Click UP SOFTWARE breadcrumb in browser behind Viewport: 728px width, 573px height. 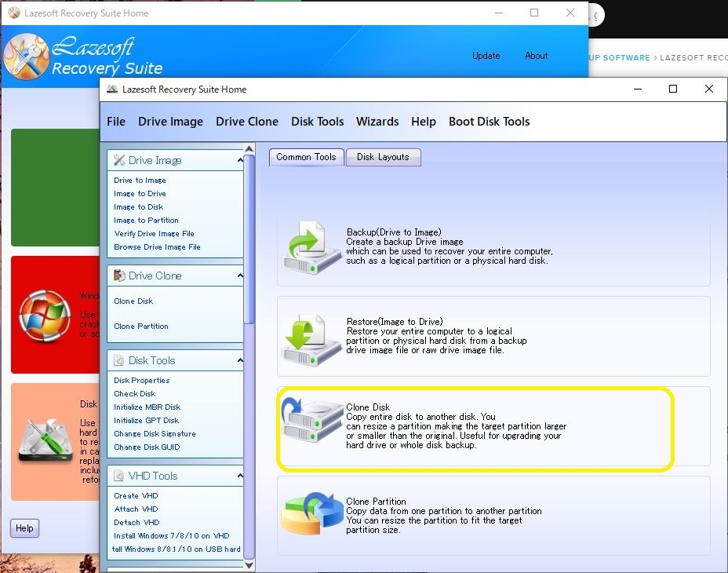[620, 57]
